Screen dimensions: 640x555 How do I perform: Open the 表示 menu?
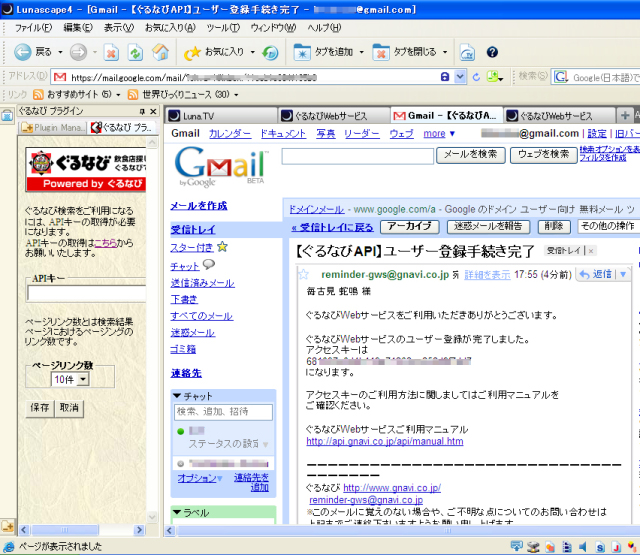point(118,28)
